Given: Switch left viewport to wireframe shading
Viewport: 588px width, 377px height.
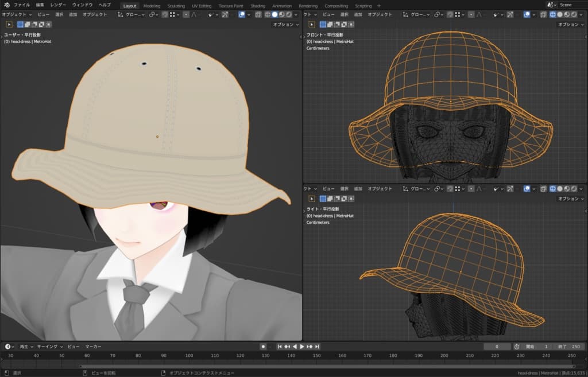Looking at the screenshot, I should pyautogui.click(x=267, y=14).
